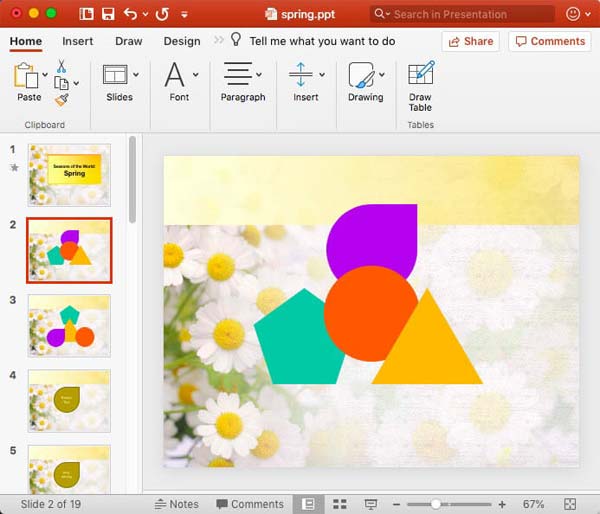Select the Format Painter brush icon

pyautogui.click(x=61, y=100)
